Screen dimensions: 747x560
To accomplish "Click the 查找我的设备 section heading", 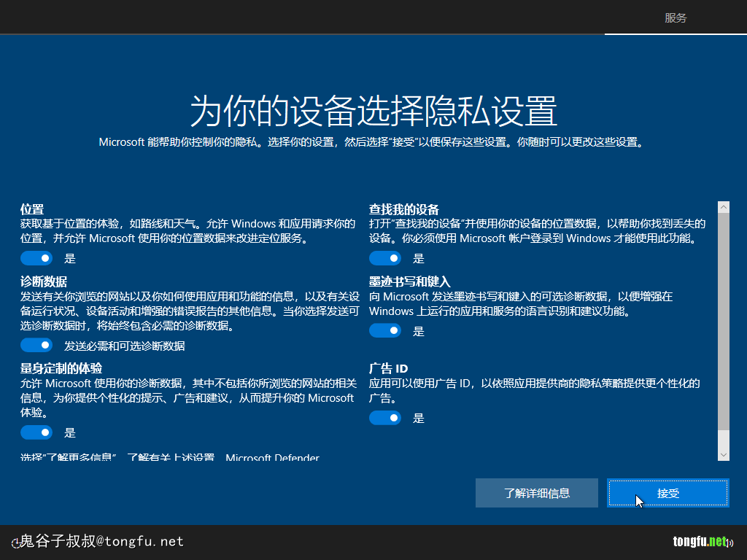I will coord(404,209).
